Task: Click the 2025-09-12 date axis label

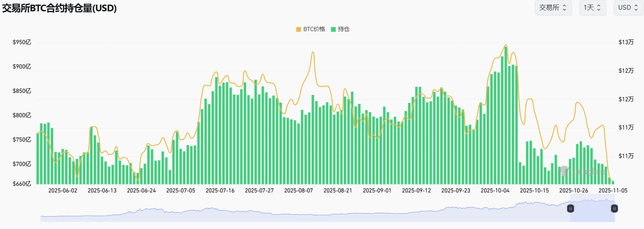Action: click(416, 190)
